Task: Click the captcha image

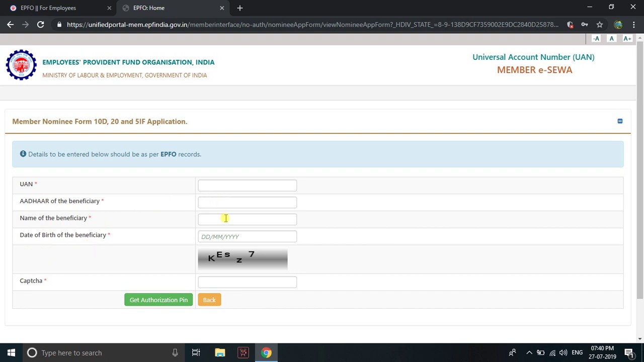Action: (x=243, y=259)
